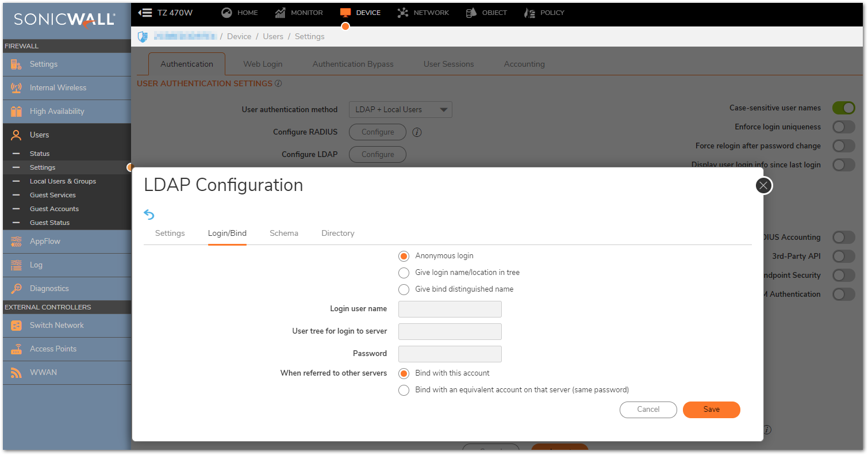Click the Access Points router icon
Viewport: 868px width, 455px height.
(16, 349)
